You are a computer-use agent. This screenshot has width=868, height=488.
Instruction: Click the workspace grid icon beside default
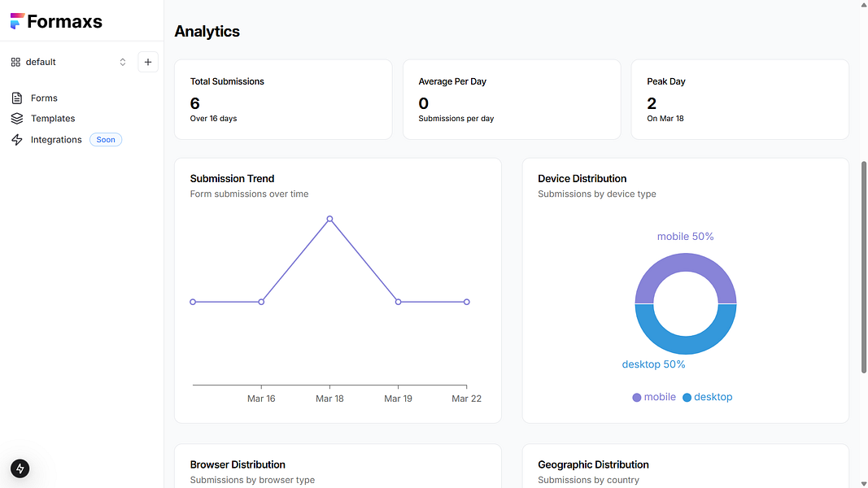15,62
